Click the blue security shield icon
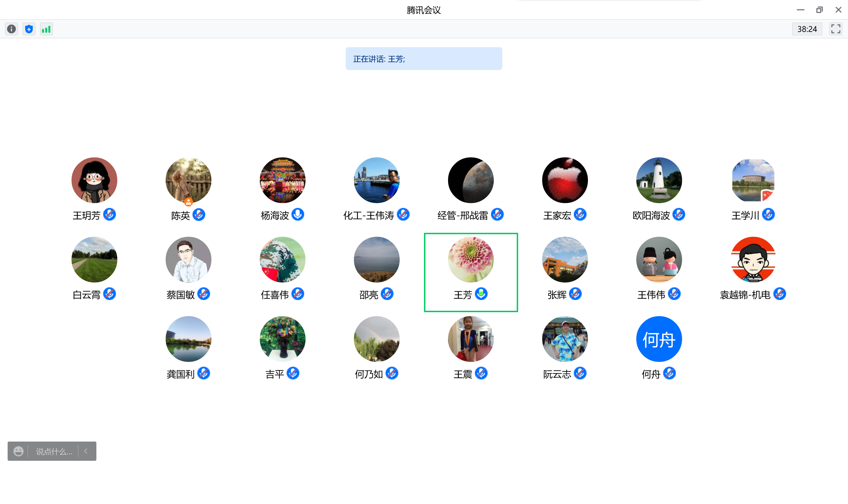Viewport: 848px width, 504px height. [x=29, y=29]
